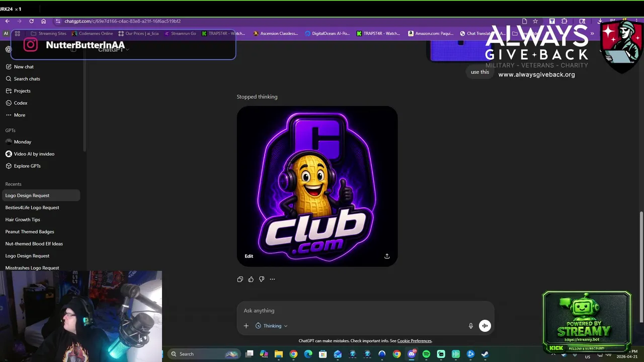This screenshot has width=644, height=362.
Task: Start dictation with the microphone icon
Action: tap(471, 326)
